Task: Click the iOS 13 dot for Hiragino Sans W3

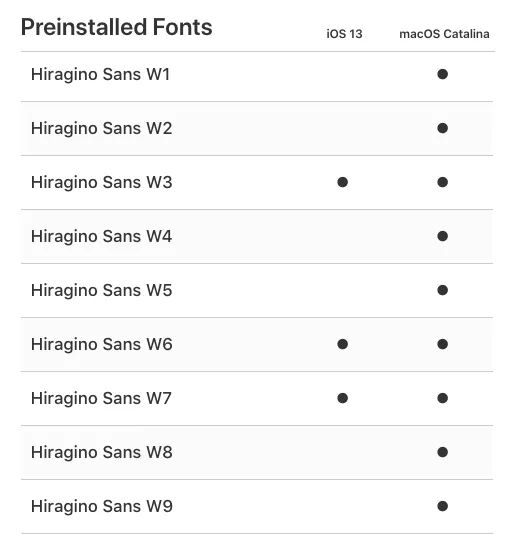Action: coord(343,182)
